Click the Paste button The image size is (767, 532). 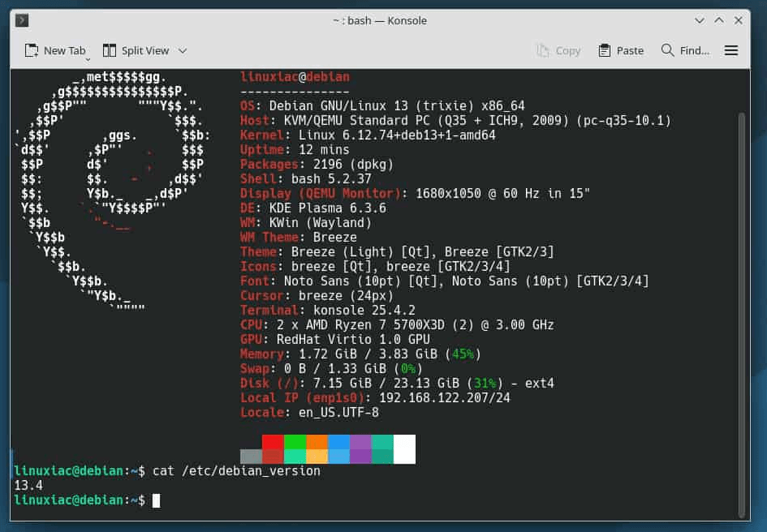click(620, 50)
